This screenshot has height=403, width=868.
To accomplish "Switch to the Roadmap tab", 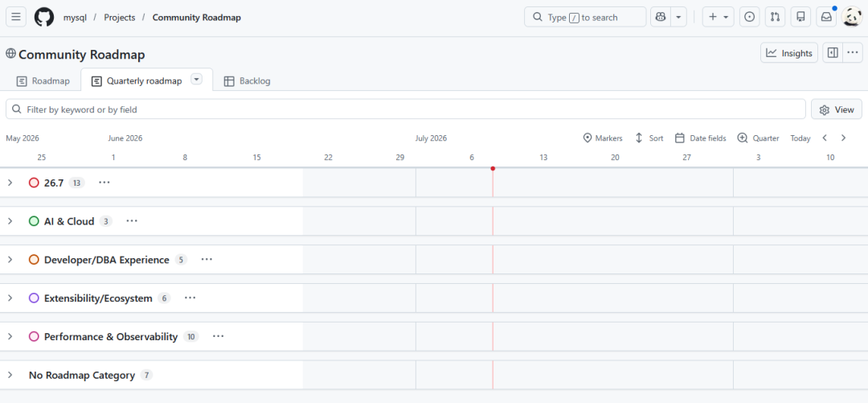I will click(43, 81).
